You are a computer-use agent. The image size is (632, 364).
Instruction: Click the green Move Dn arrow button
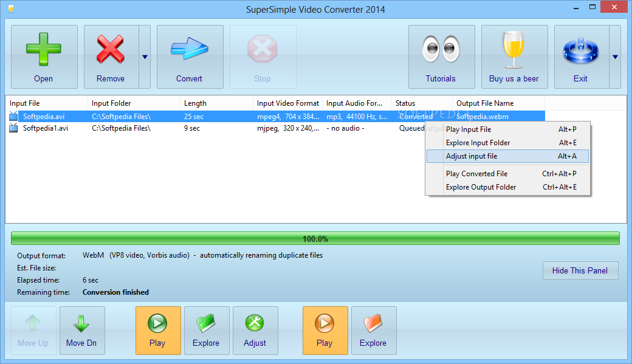pos(82,331)
